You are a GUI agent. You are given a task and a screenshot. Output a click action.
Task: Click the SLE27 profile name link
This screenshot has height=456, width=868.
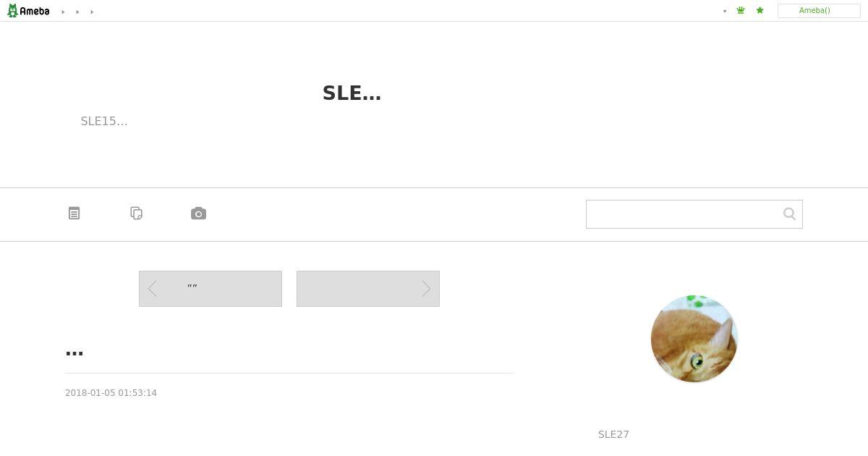point(613,434)
